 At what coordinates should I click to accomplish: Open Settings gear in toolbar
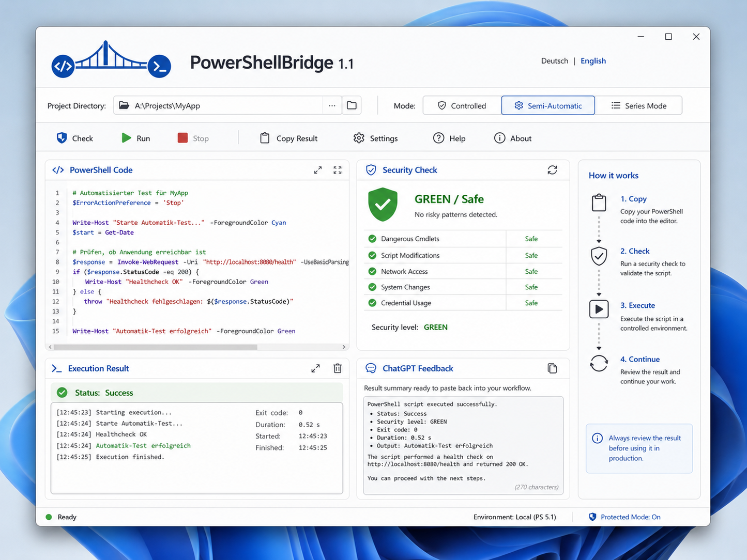point(376,138)
